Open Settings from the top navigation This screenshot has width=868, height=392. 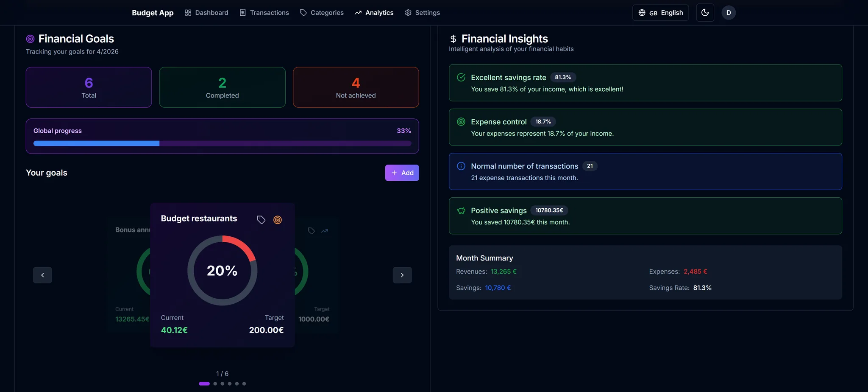pos(423,13)
